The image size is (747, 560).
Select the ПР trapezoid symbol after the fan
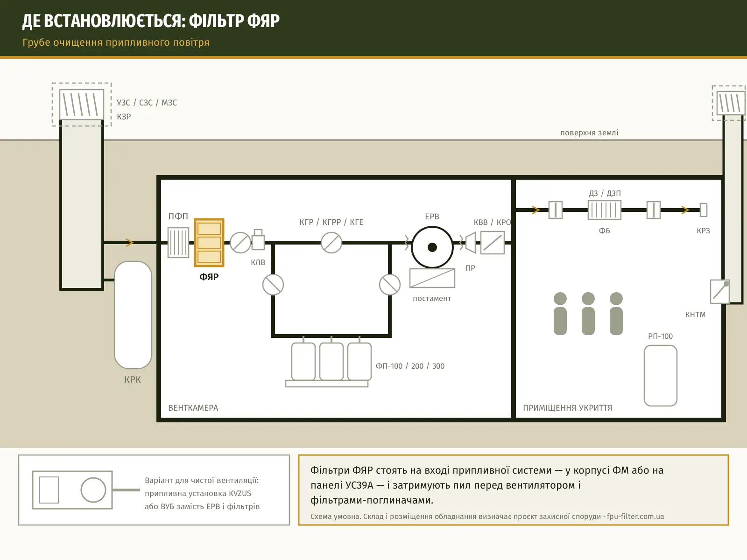point(470,243)
